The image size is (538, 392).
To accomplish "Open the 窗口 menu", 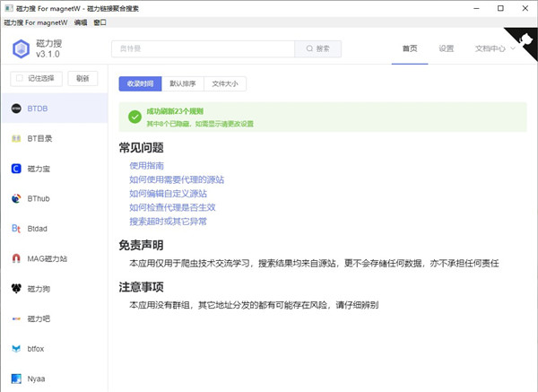I will coord(100,22).
